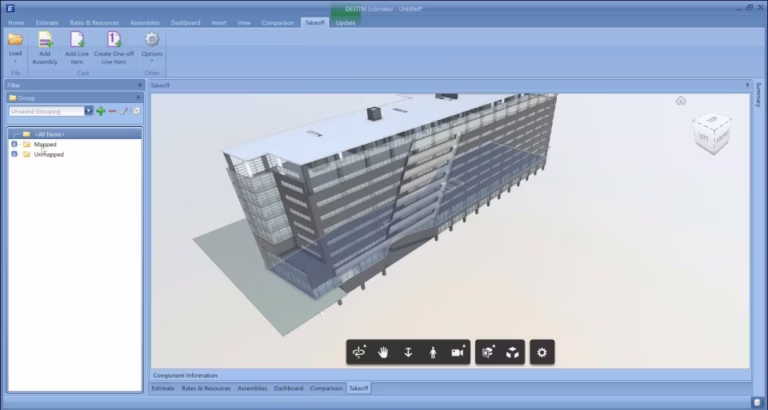Screen dimensions: 768x410
Task: Click the view cube orientation widget
Action: 712,132
